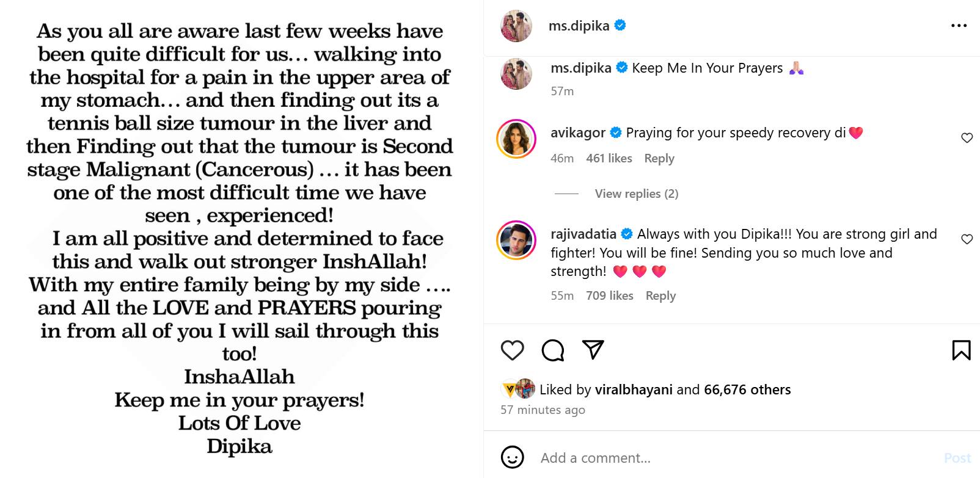980x478 pixels.
Task: Like avikagor's comment
Action: (967, 138)
